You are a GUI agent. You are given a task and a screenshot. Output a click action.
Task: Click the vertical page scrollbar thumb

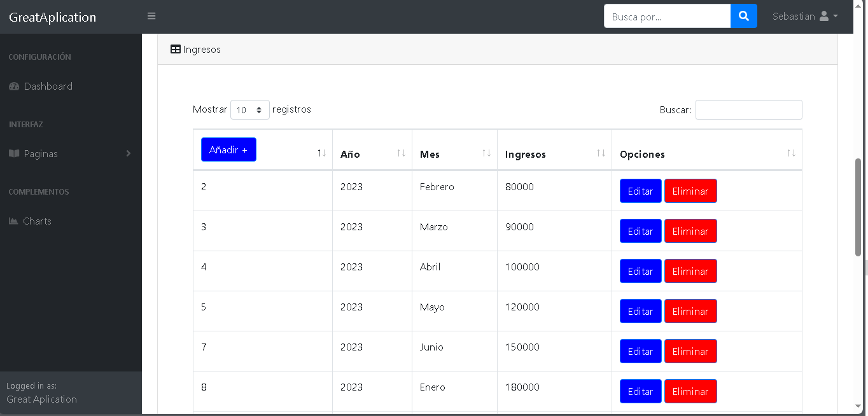[858, 207]
